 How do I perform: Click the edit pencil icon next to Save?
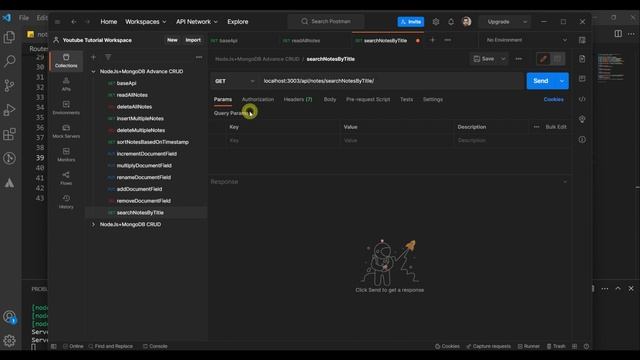tap(543, 59)
